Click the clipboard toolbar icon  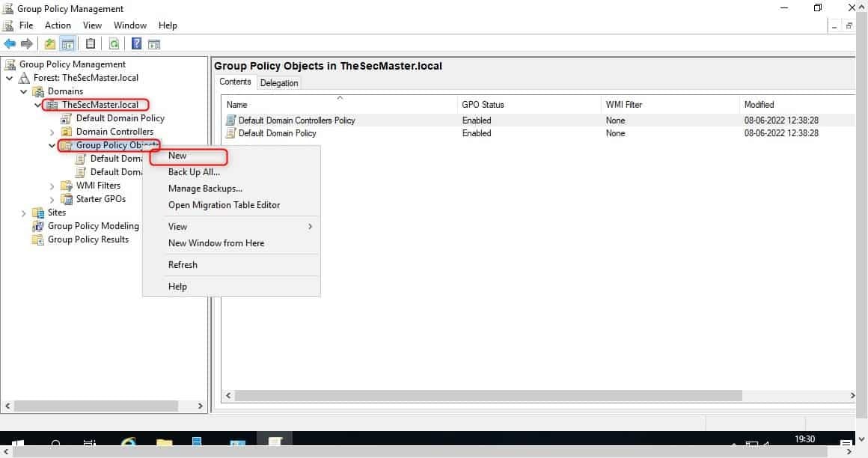click(x=91, y=43)
